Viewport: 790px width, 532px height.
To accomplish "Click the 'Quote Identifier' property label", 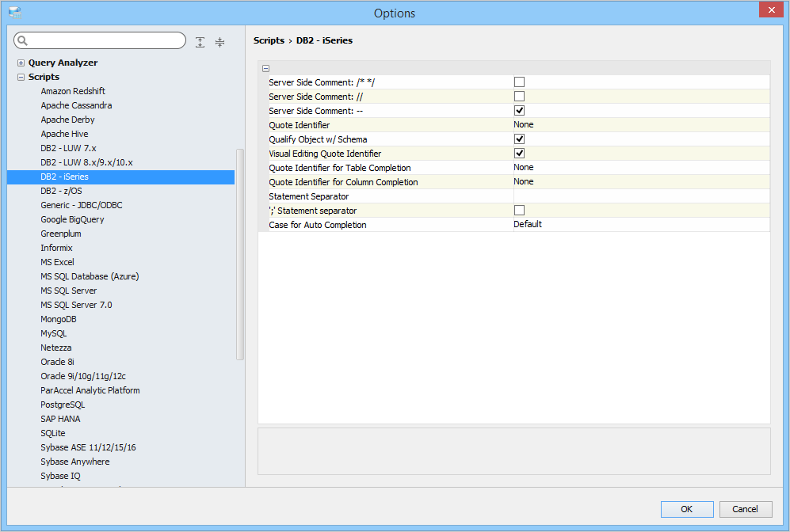I will (300, 125).
